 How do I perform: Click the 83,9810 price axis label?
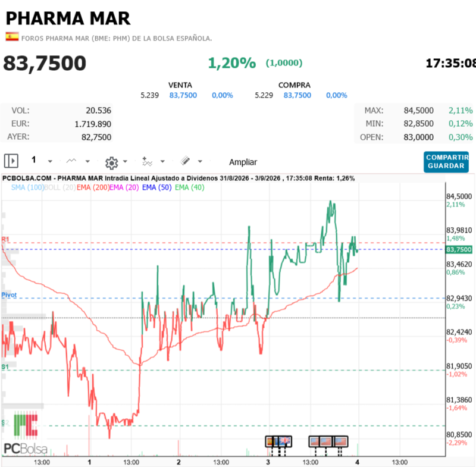tap(459, 230)
